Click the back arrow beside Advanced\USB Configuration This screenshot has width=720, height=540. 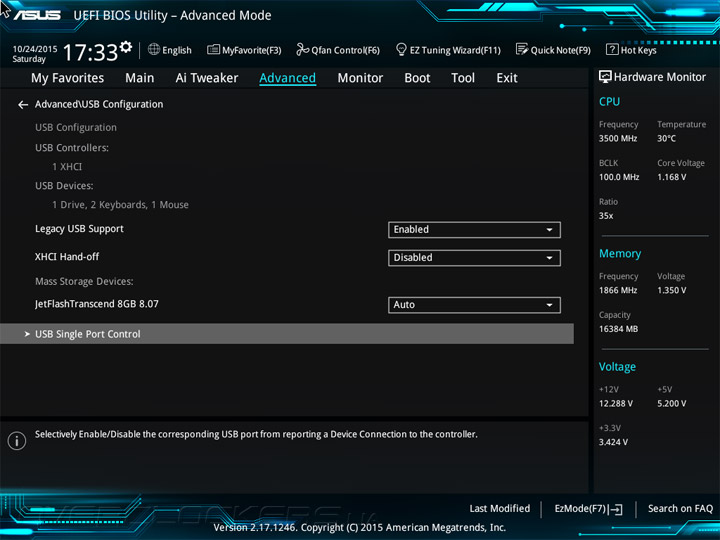click(23, 105)
